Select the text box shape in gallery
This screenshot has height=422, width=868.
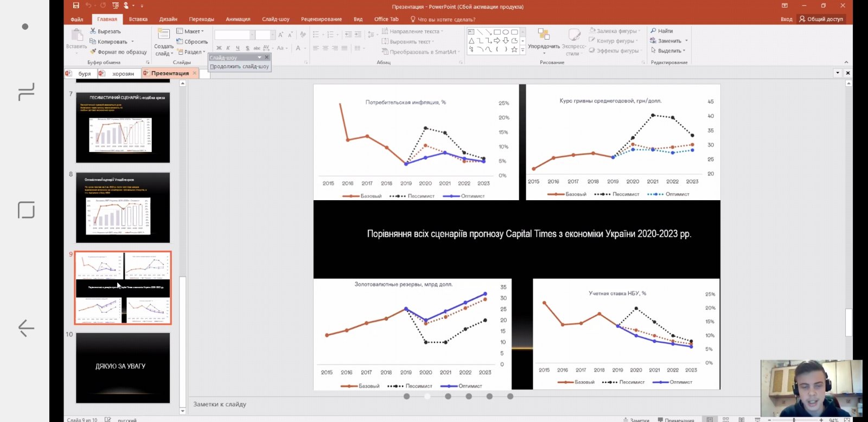click(471, 32)
